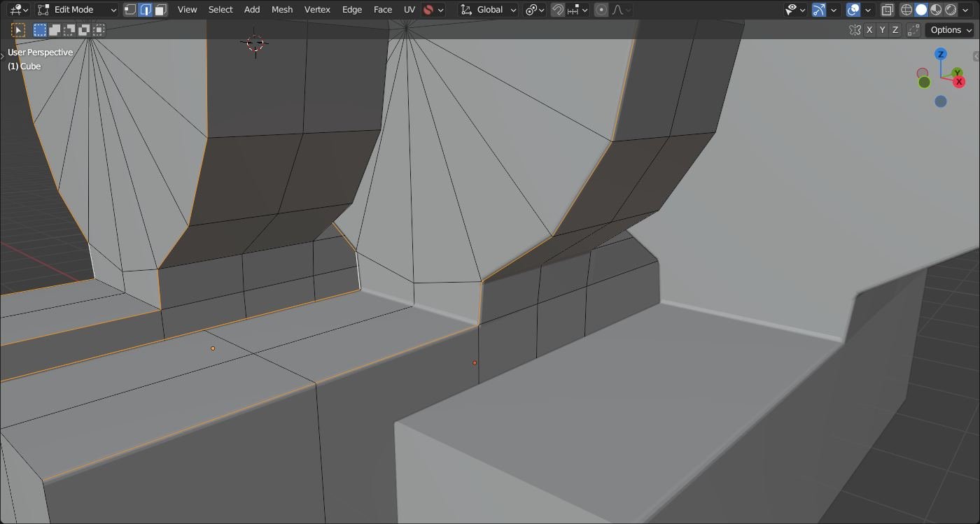
Task: Switch to rendered viewport shading
Action: [x=951, y=10]
